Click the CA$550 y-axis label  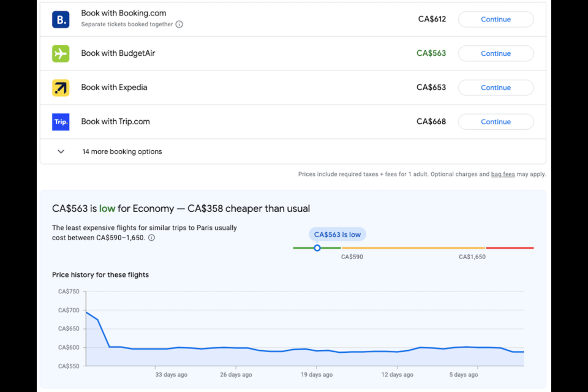[x=69, y=366]
